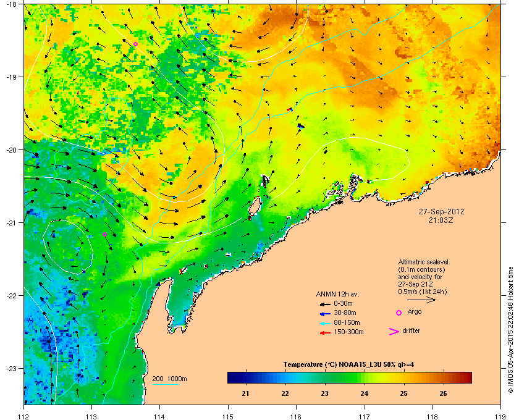Viewport: 519px width, 420px height.
Task: Click the '27-Sep 21 Z' legend text
Action: click(x=415, y=284)
